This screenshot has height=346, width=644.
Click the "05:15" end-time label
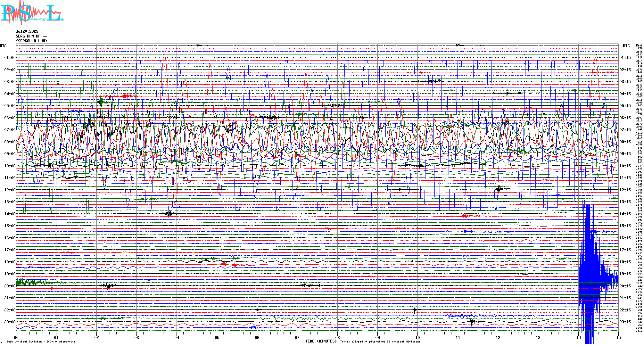pyautogui.click(x=625, y=106)
